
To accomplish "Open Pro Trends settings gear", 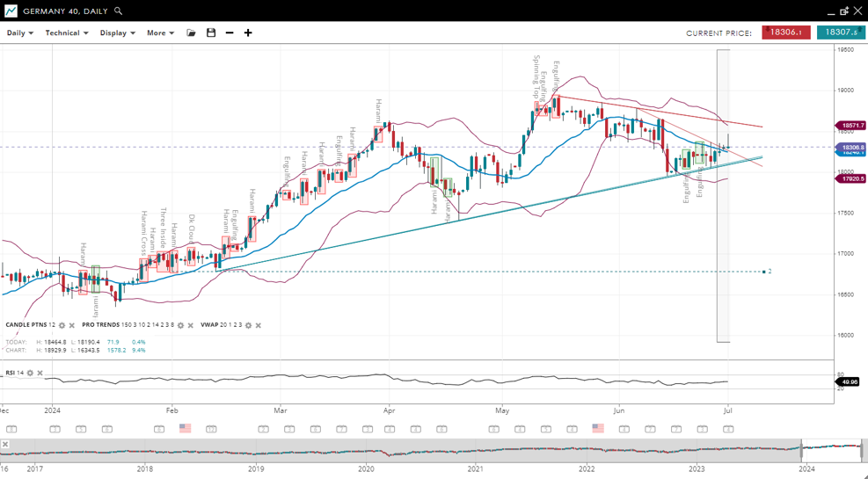I will 181,326.
